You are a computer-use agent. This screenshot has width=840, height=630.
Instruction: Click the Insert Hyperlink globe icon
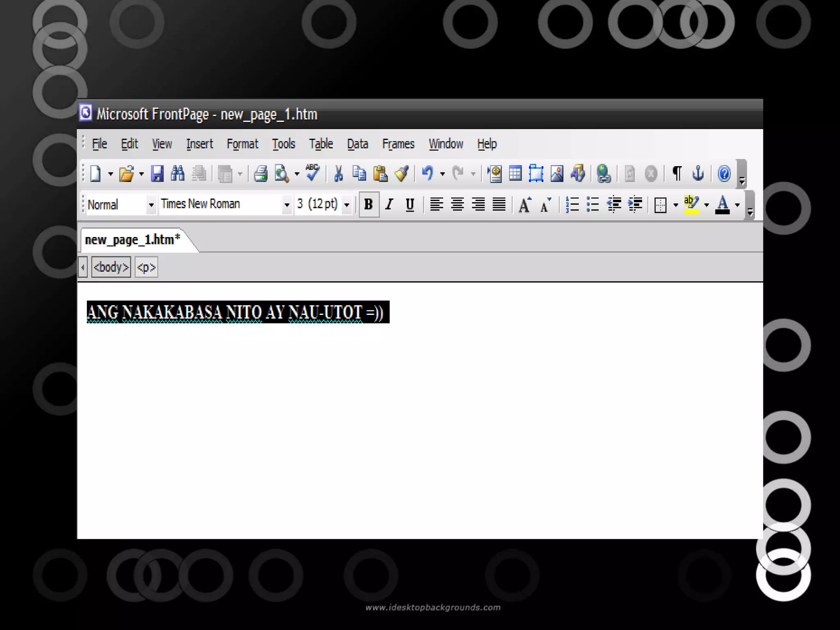[x=603, y=174]
